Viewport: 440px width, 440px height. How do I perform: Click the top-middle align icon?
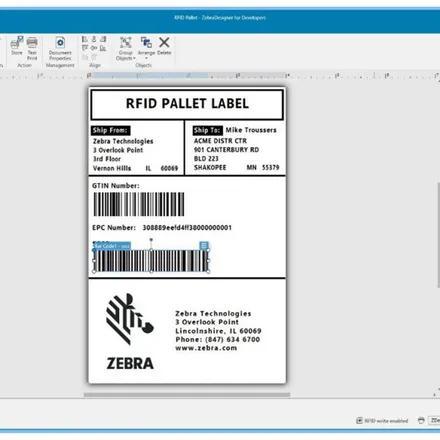tap(94, 39)
